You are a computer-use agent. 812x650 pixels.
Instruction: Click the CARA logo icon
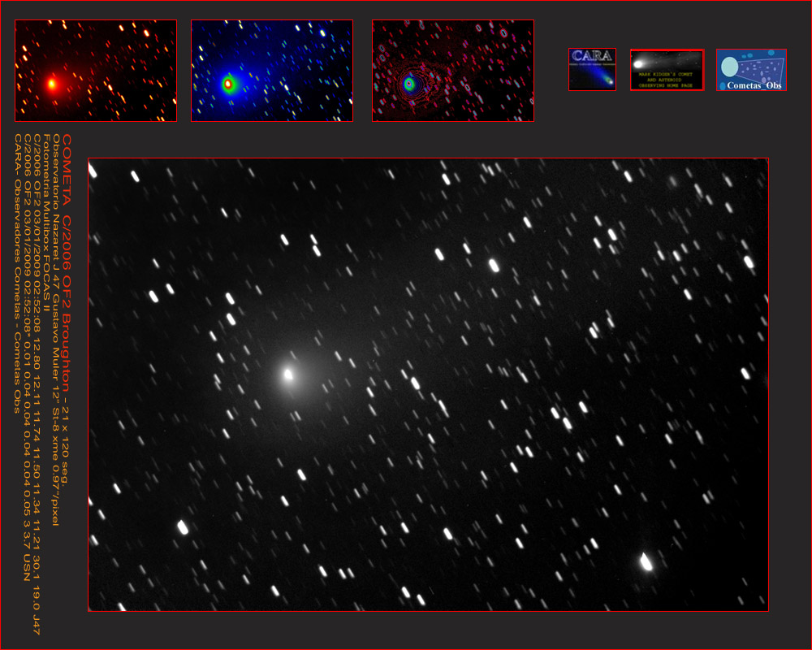(x=592, y=69)
